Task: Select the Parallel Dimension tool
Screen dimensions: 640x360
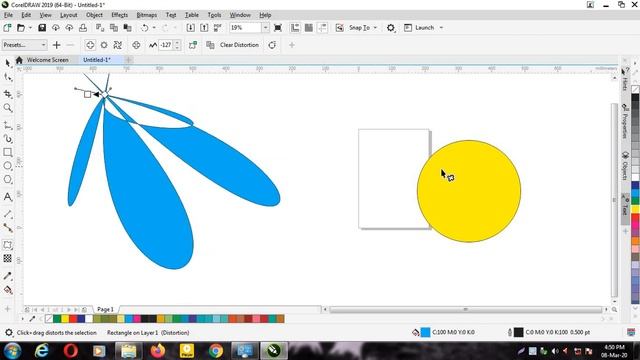Action: (x=7, y=214)
